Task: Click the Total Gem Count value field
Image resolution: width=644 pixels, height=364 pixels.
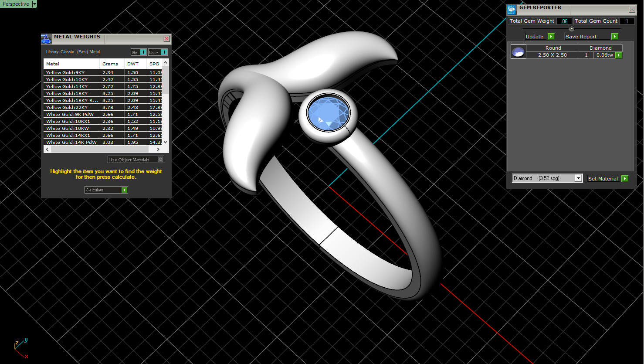Action: 627,21
